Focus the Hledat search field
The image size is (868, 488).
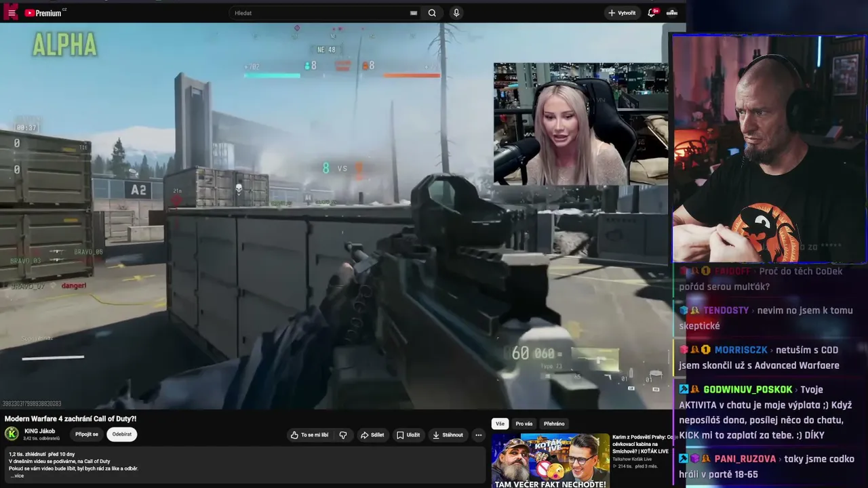point(320,13)
